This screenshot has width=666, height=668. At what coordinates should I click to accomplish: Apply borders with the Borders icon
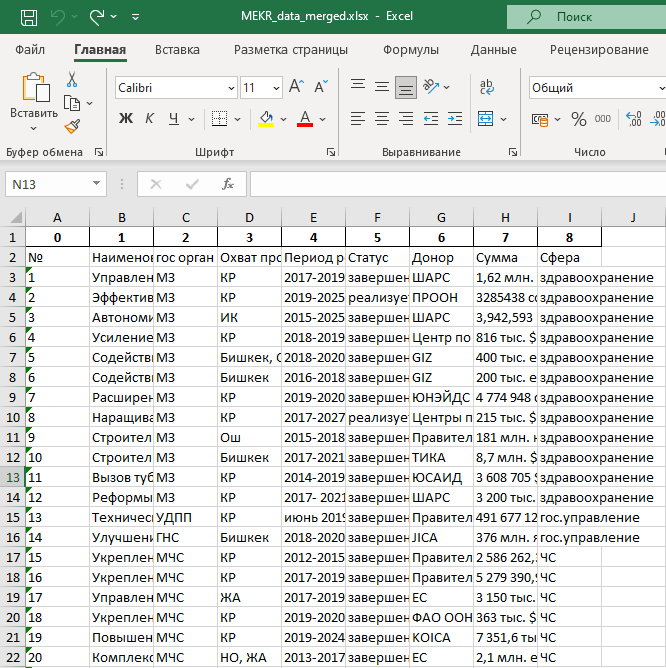219,119
